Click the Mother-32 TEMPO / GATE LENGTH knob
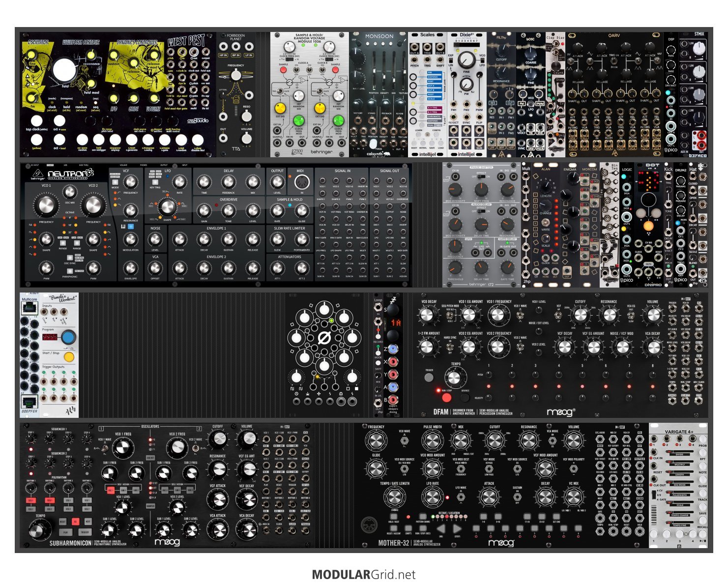 [x=394, y=497]
